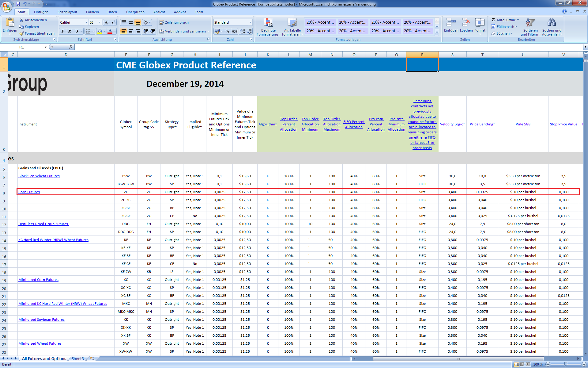Toggle italic formatting (K)
This screenshot has width=588, height=368.
coord(70,31)
